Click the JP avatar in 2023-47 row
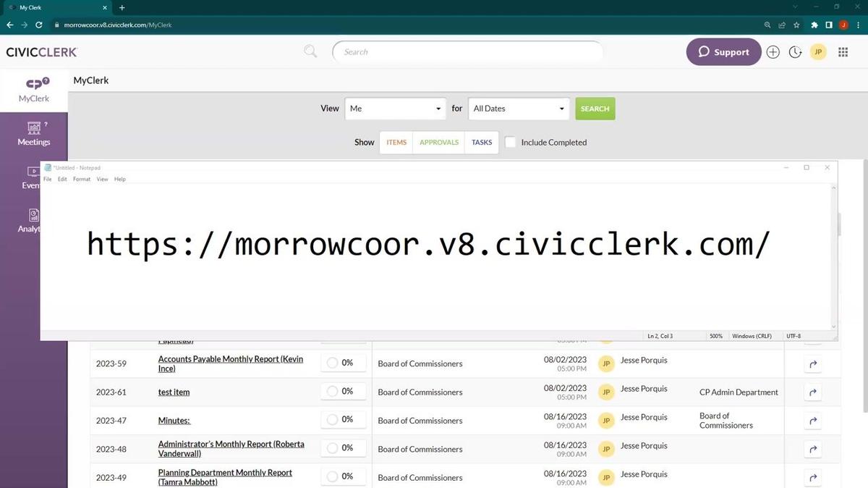Screen dimensions: 868x488 point(606,421)
